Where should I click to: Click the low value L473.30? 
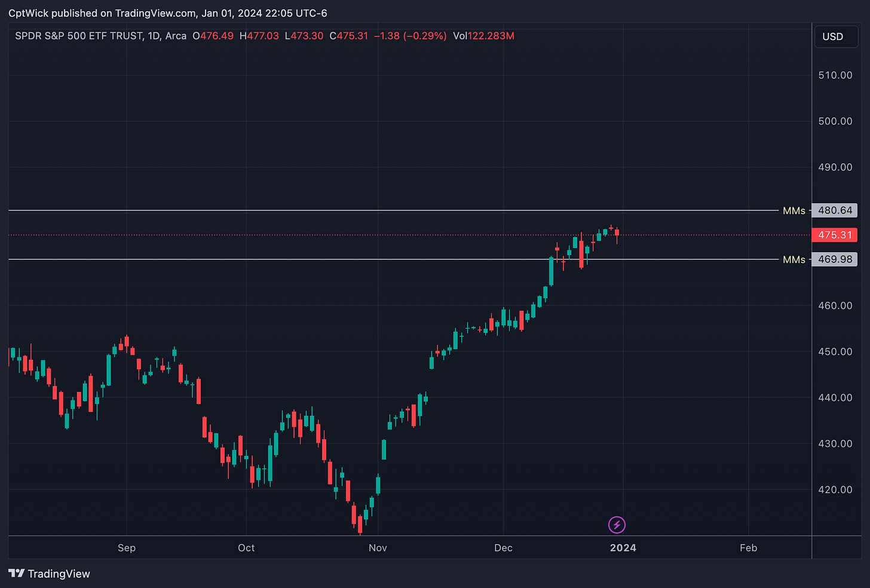304,36
